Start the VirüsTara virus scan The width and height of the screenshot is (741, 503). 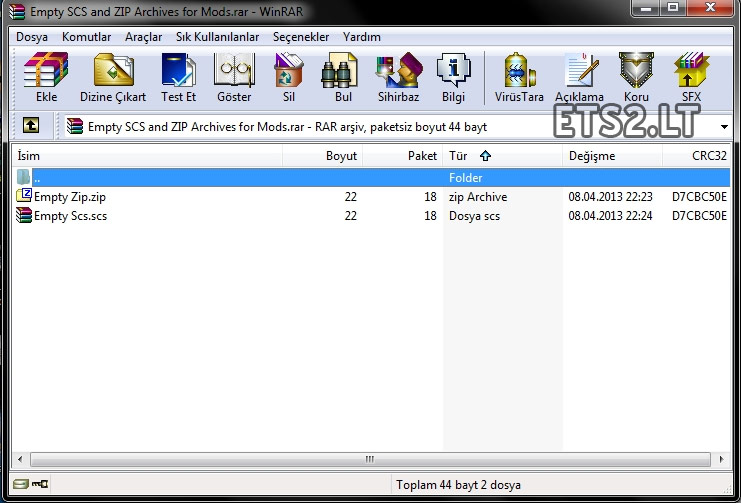pyautogui.click(x=519, y=70)
